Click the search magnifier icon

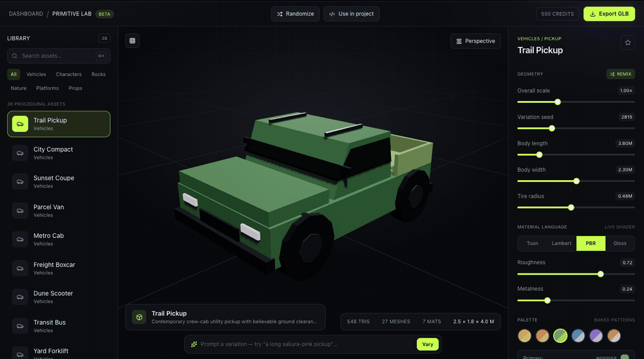(x=15, y=56)
